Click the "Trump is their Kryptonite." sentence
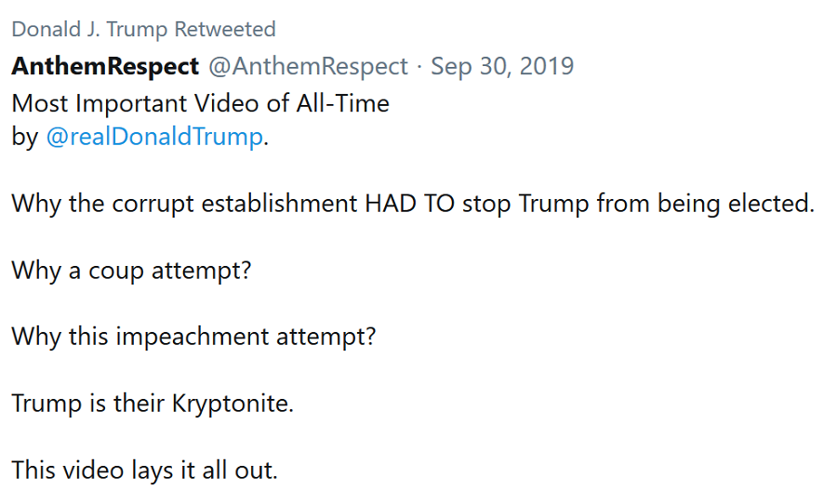 [152, 404]
